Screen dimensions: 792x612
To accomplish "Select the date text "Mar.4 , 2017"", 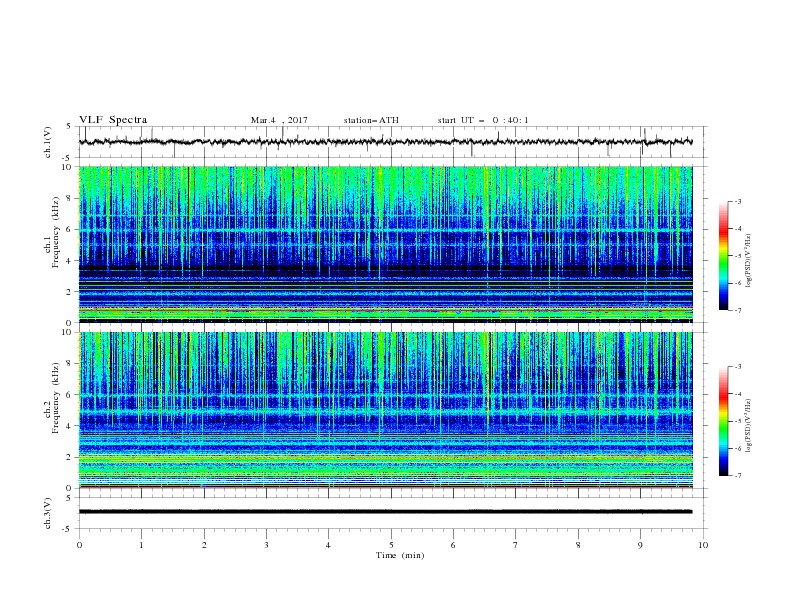I will click(279, 120).
